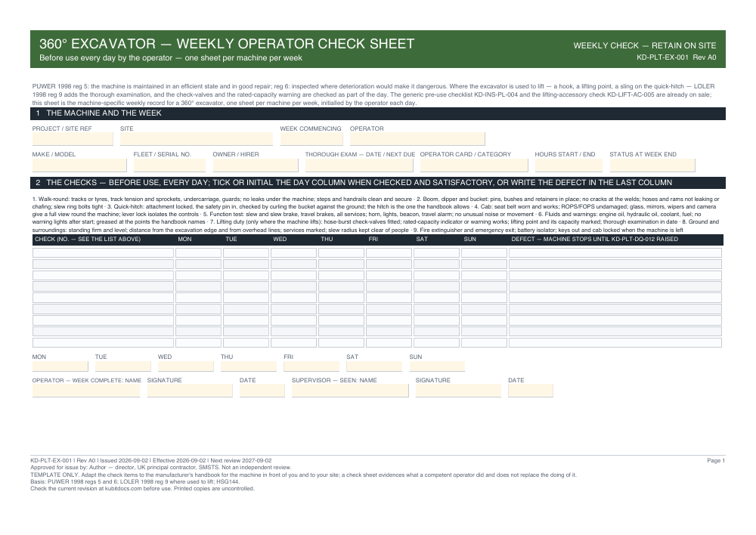Click the 'TEMPLATE ONLY' footer line
Screen dimensions: 756x535
point(303,475)
